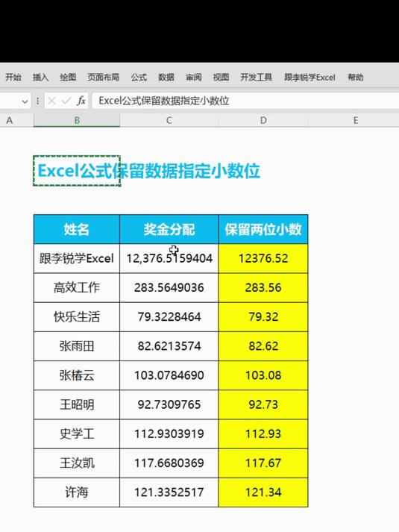This screenshot has width=399, height=532.
Task: Click the insert function fx icon
Action: [x=81, y=101]
